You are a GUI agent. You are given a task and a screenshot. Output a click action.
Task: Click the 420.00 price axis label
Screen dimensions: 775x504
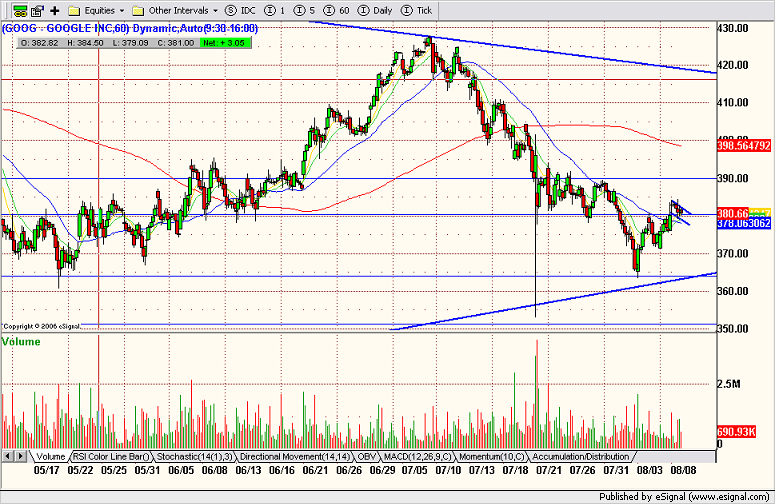(732, 65)
